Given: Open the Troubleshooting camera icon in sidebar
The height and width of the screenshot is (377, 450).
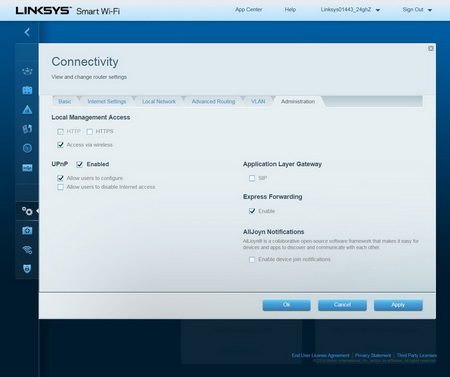Looking at the screenshot, I should 27,230.
